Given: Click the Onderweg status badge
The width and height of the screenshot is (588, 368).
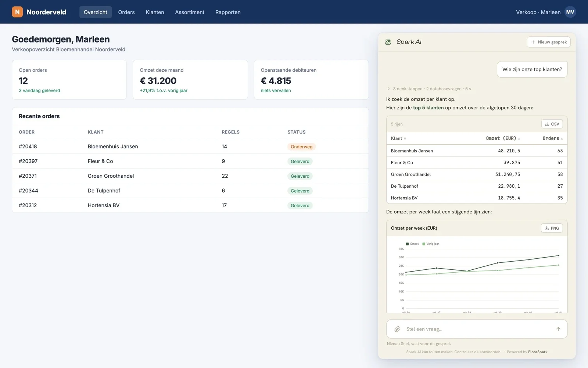Looking at the screenshot, I should pos(301,147).
